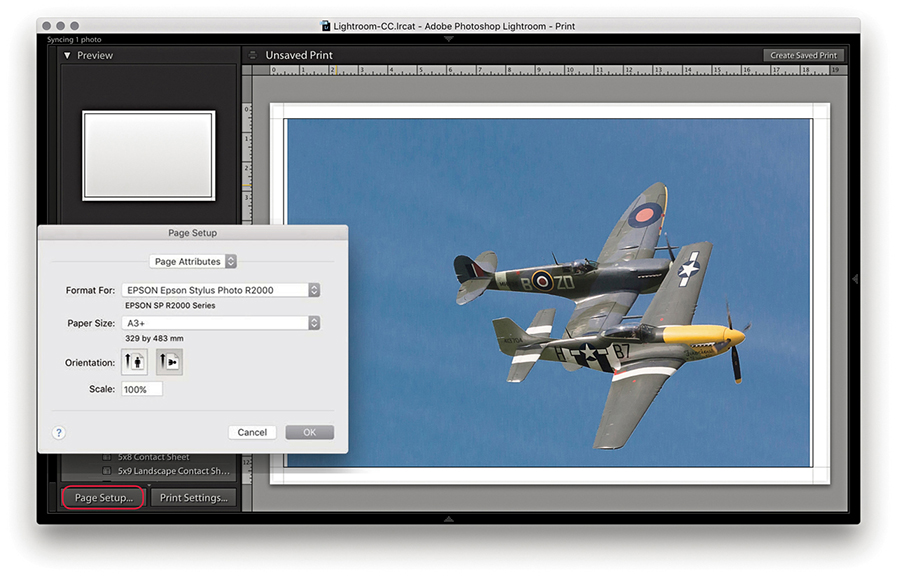Click the Page Setup... button

[x=104, y=497]
